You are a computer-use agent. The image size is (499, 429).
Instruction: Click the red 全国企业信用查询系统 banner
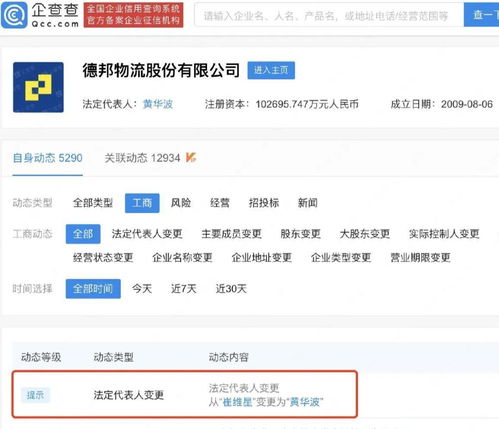point(133,15)
